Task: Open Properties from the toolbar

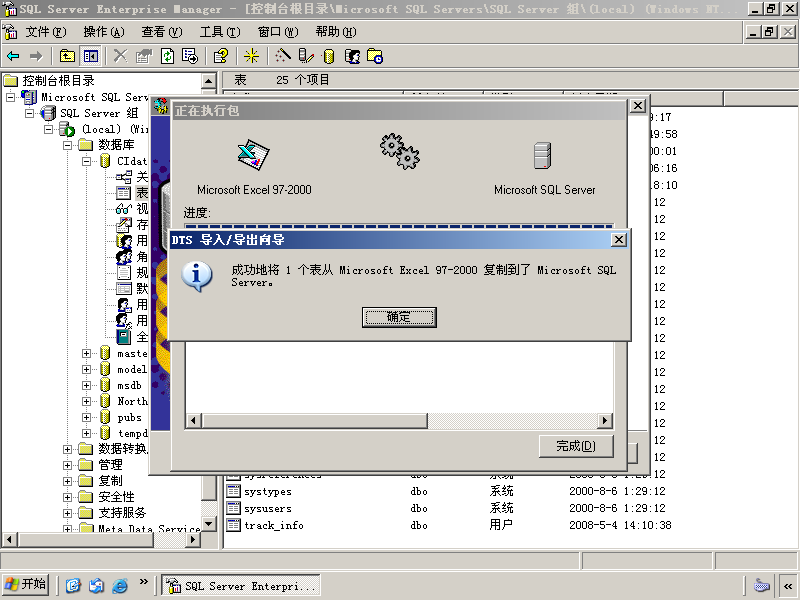Action: tap(144, 56)
